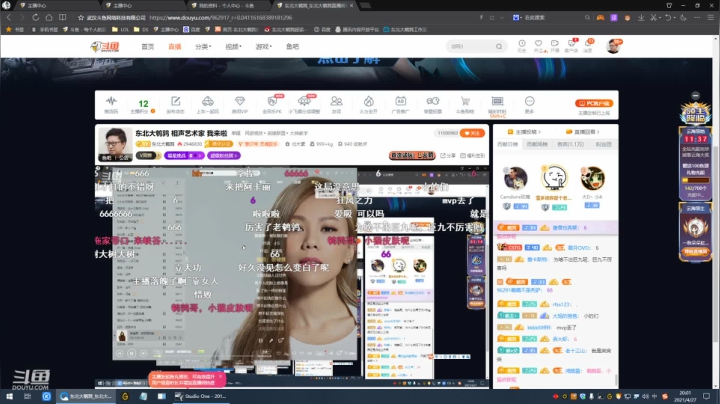Screen dimensions: 720x404
Task: Click the keyboard screenshot shortcut icon
Action: tap(497, 101)
